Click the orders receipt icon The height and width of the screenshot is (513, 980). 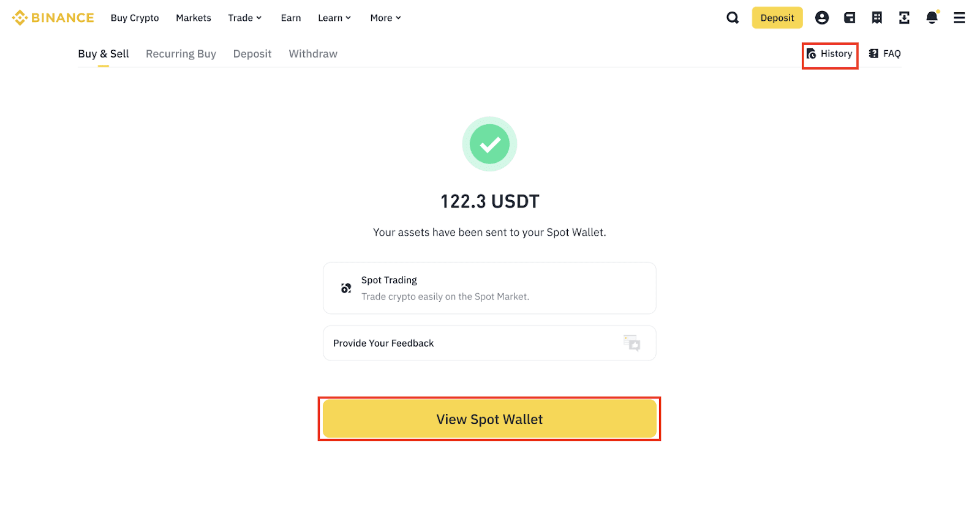coord(877,18)
